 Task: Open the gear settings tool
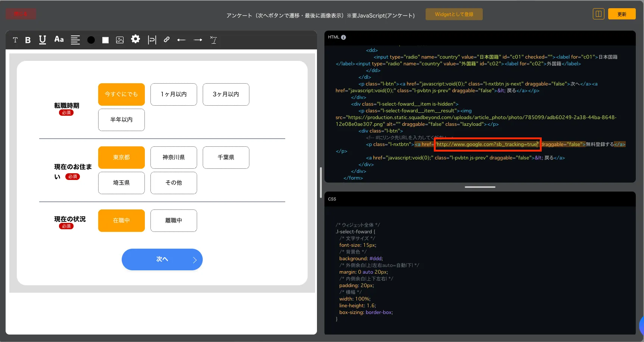(x=136, y=39)
